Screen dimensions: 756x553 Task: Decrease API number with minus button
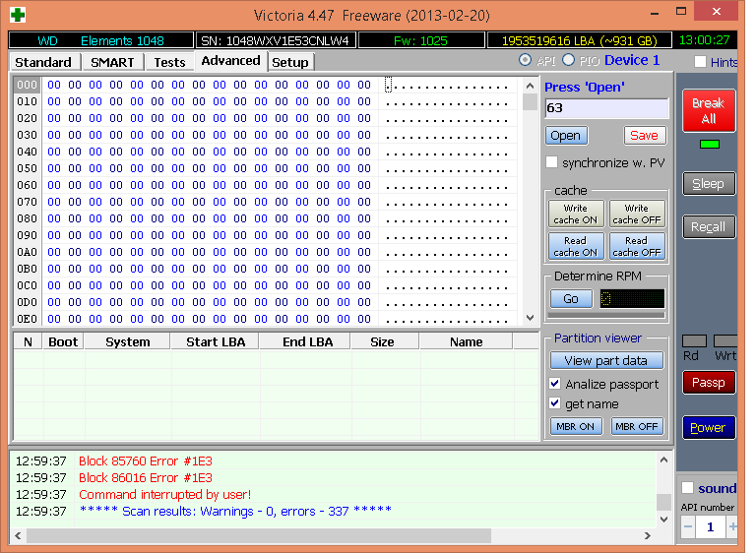pos(688,527)
